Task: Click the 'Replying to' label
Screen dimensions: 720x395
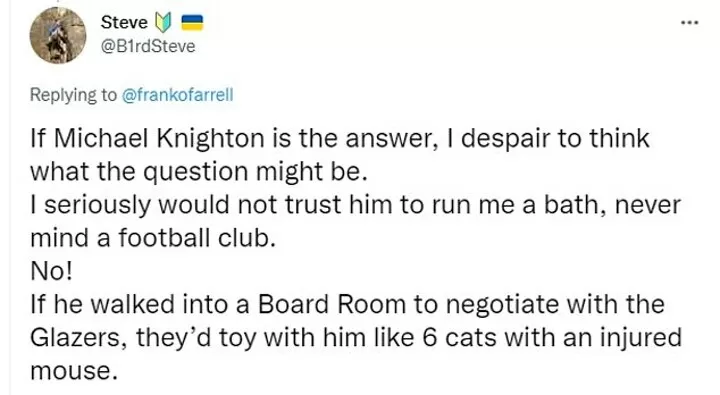Action: [73, 95]
